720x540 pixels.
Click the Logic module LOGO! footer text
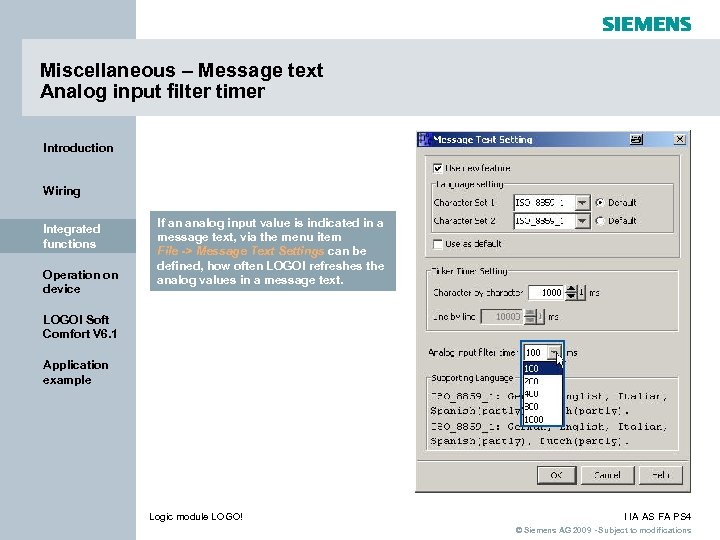point(196,517)
